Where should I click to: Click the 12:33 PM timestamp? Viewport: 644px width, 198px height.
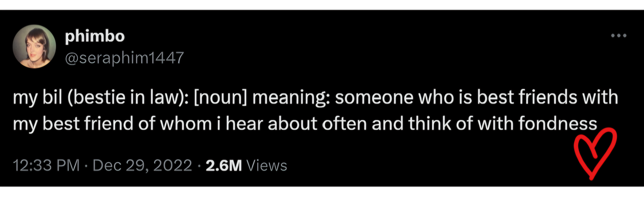(46, 165)
